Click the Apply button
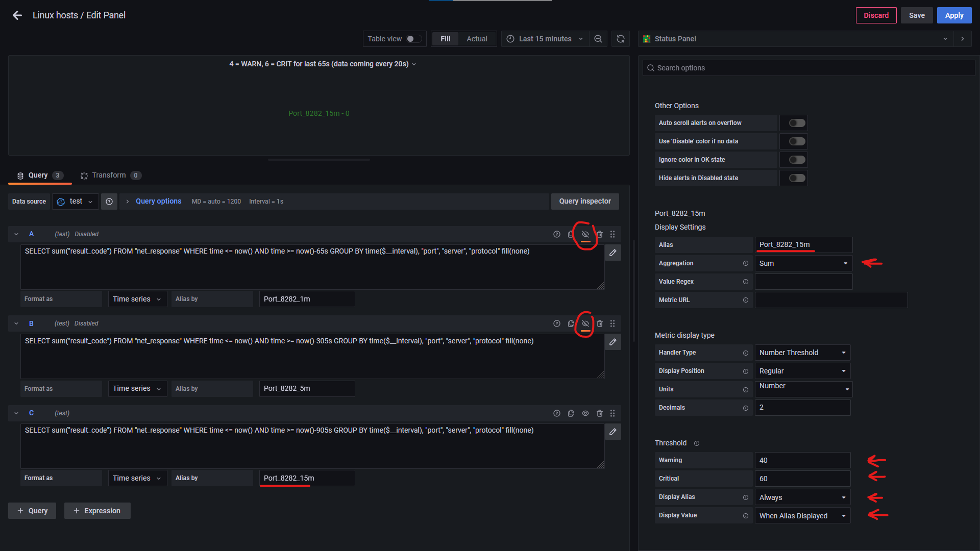This screenshot has height=551, width=980. pos(953,15)
